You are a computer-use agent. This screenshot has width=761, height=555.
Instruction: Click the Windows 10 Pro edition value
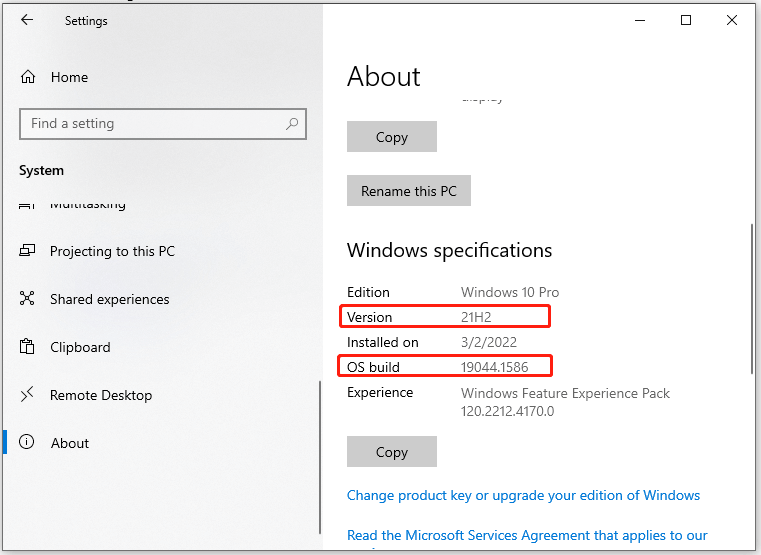(510, 292)
